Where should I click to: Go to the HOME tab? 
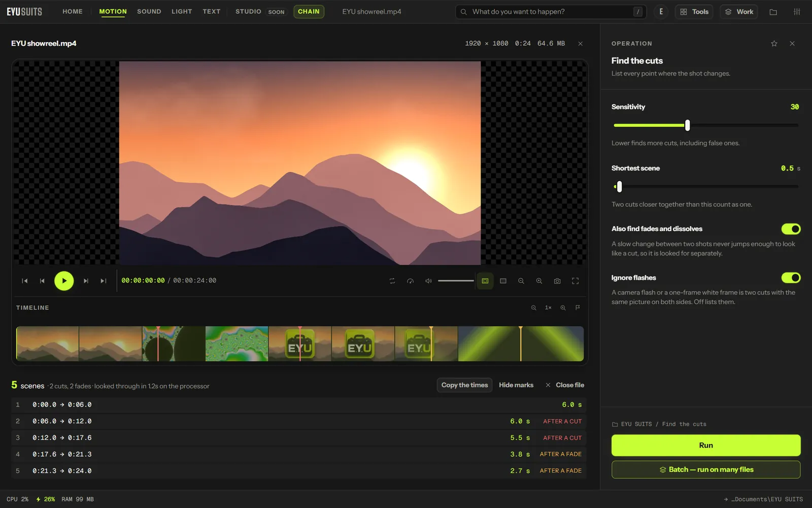point(73,11)
